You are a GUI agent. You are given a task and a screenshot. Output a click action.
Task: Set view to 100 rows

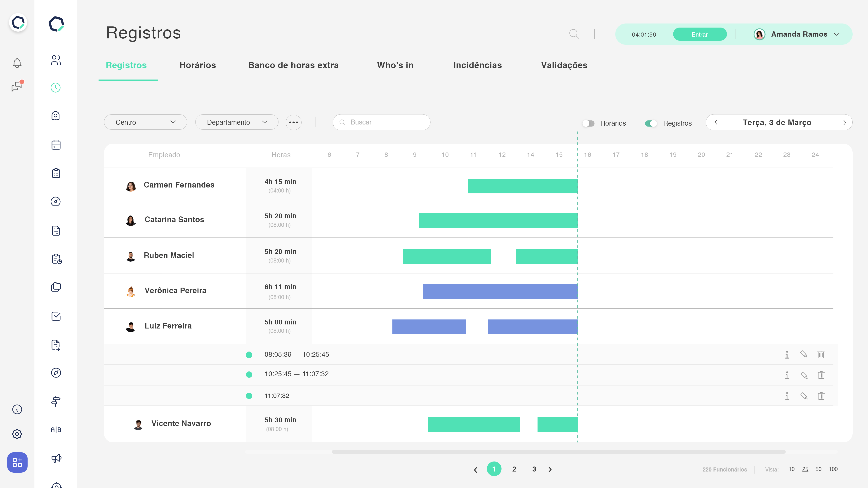[x=833, y=469]
